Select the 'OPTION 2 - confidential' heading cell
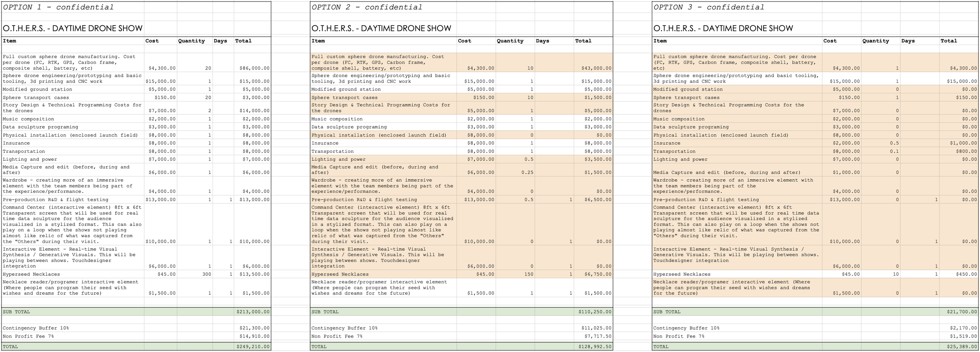This screenshot has height=352, width=980. coord(367,7)
